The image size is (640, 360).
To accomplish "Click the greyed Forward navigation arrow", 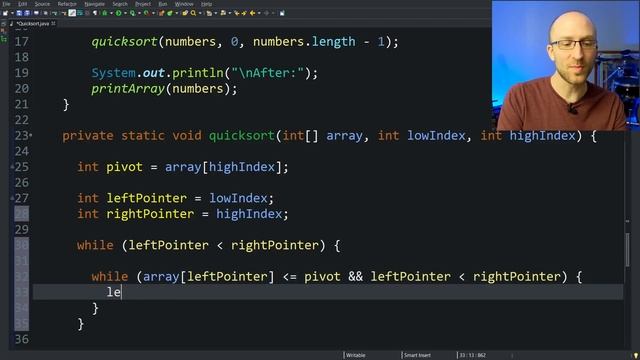I will pos(266,13).
